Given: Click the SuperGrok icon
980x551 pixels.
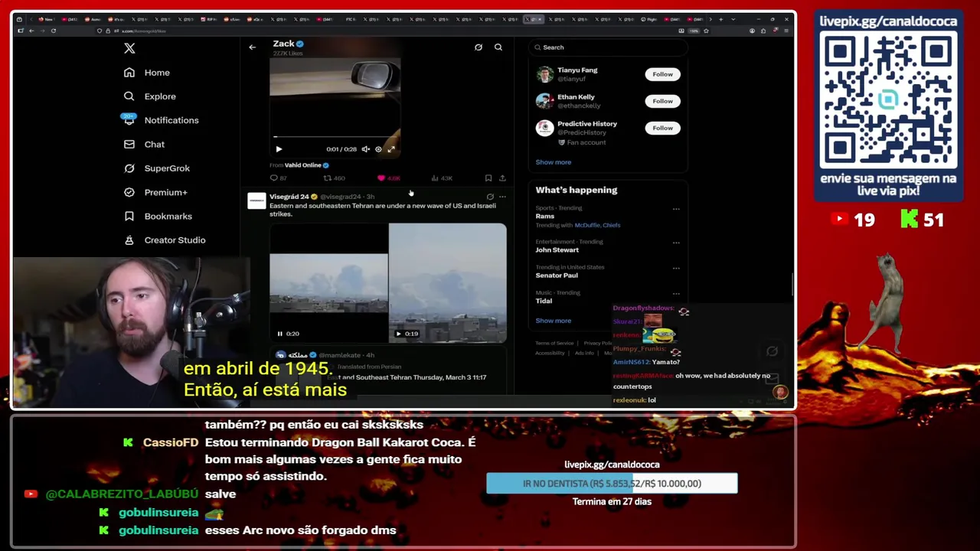Looking at the screenshot, I should click(129, 168).
